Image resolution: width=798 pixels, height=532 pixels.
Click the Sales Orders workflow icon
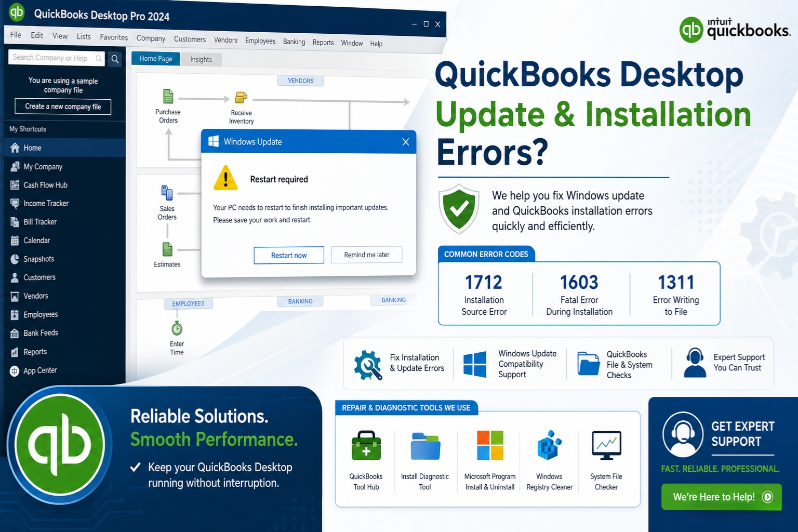point(167,193)
